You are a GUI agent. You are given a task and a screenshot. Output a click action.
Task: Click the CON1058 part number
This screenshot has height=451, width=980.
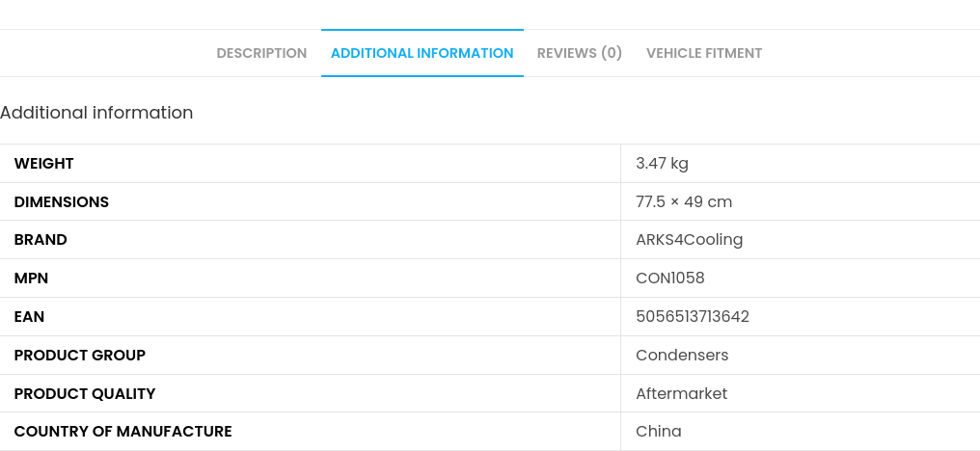tap(670, 279)
